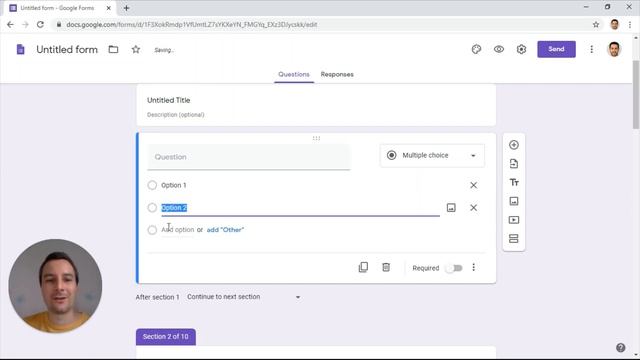Click the browser address bar URL

tap(192, 24)
